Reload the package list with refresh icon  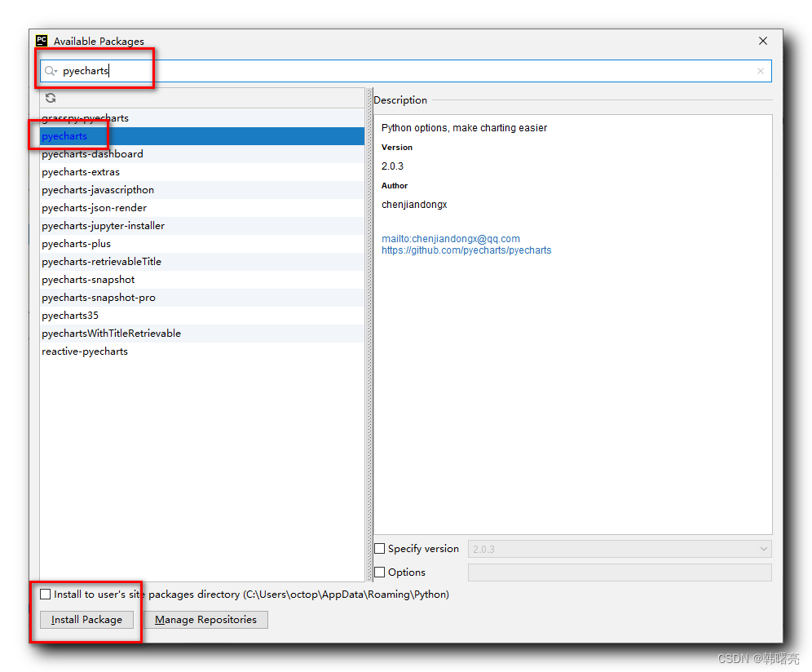51,98
